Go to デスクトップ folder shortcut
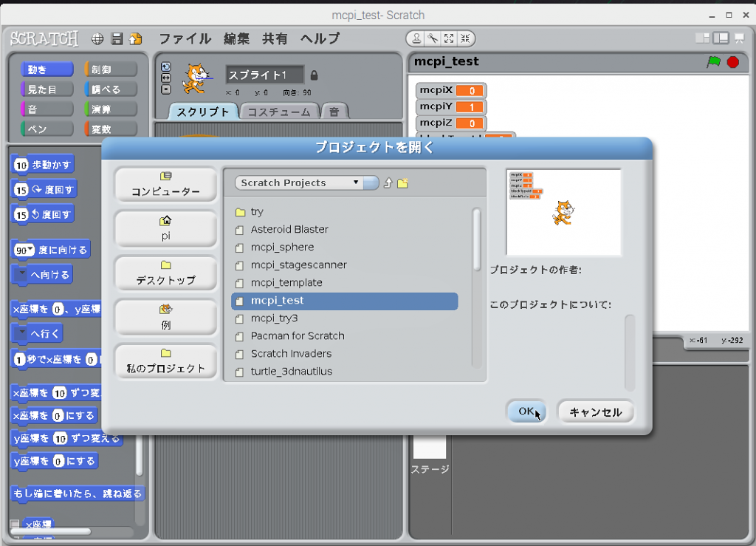The image size is (756, 546). (166, 273)
